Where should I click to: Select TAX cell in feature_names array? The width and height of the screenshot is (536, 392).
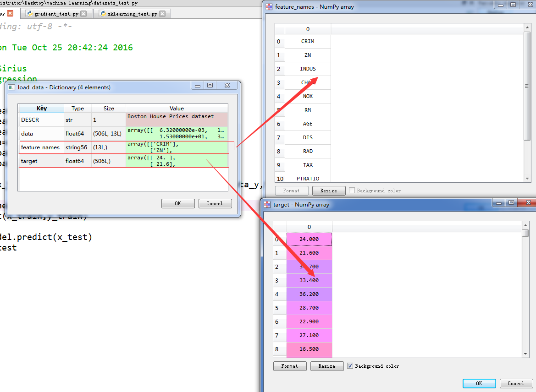pyautogui.click(x=308, y=165)
